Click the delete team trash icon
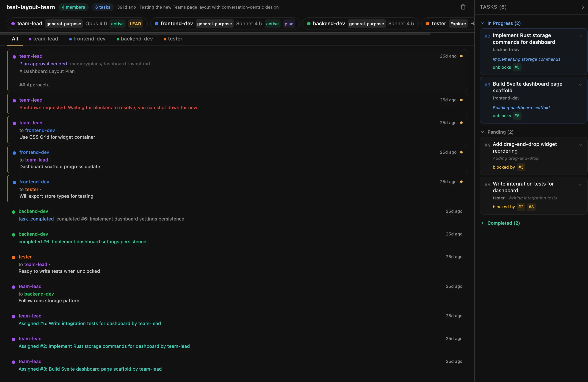 tap(463, 7)
